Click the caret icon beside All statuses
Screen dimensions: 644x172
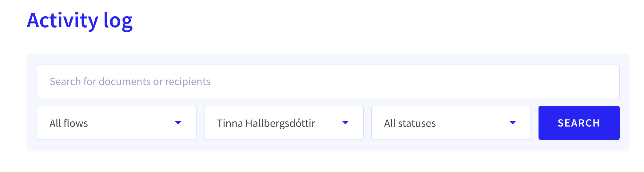click(513, 123)
